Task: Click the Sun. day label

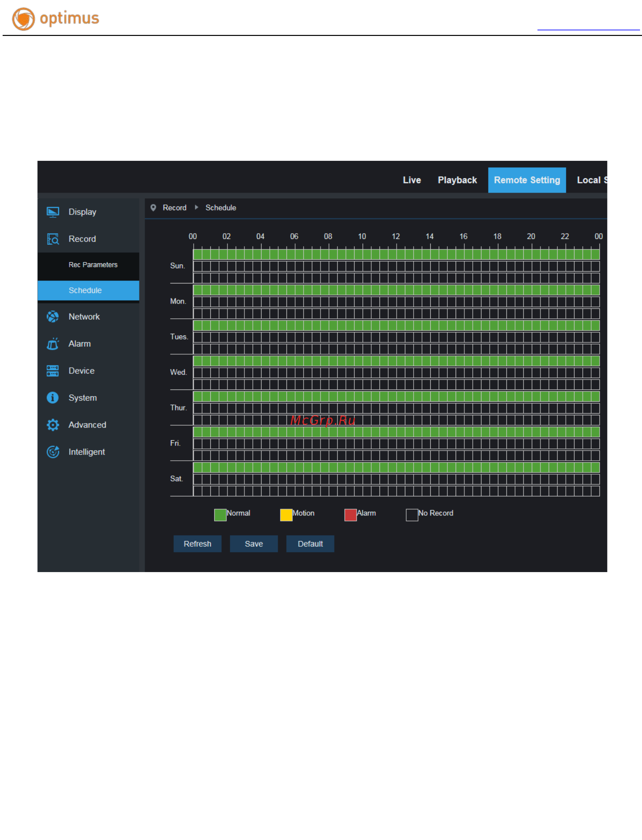Action: coord(177,266)
